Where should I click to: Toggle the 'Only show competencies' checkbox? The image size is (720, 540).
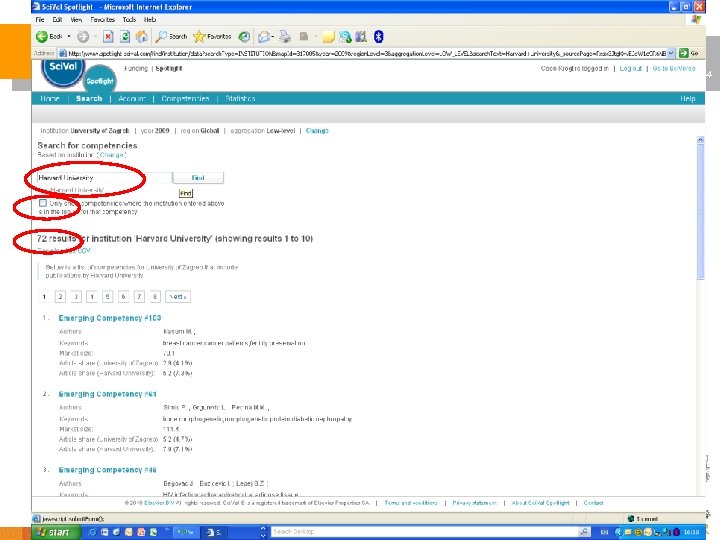coord(43,203)
